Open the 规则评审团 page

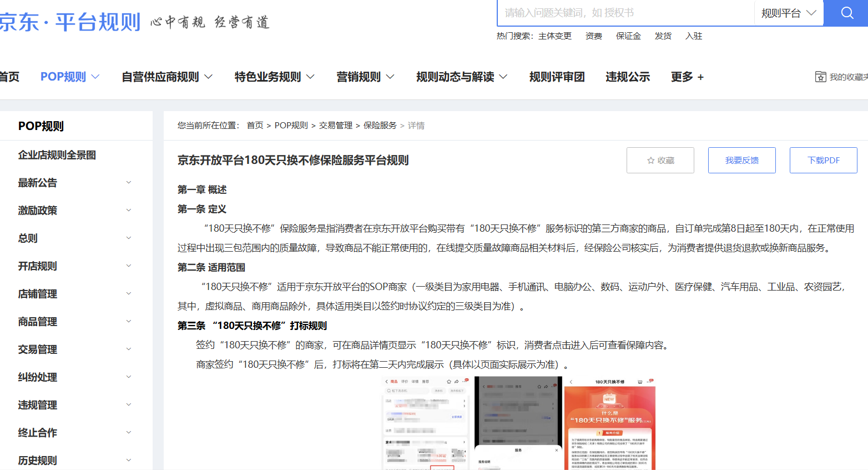pyautogui.click(x=557, y=77)
